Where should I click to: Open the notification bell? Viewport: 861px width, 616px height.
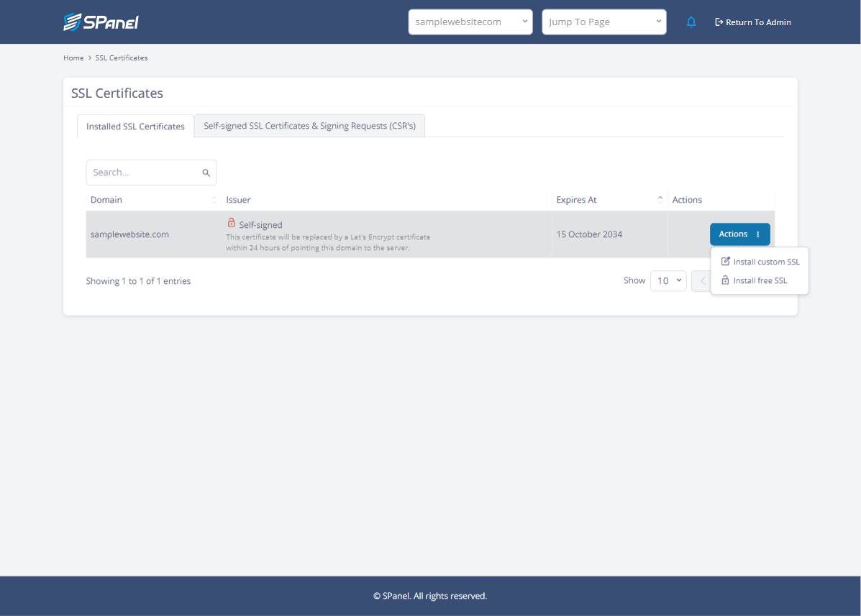pyautogui.click(x=691, y=22)
